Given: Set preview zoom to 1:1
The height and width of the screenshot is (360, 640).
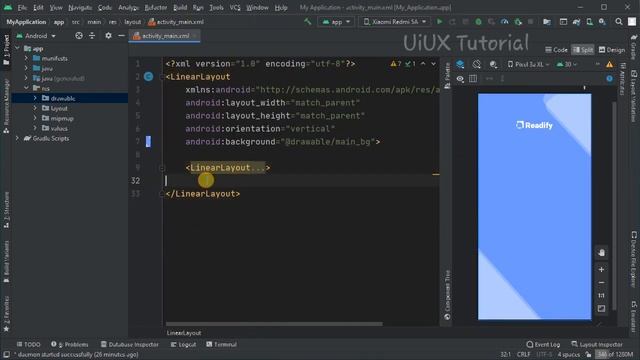Looking at the screenshot, I should point(601,296).
